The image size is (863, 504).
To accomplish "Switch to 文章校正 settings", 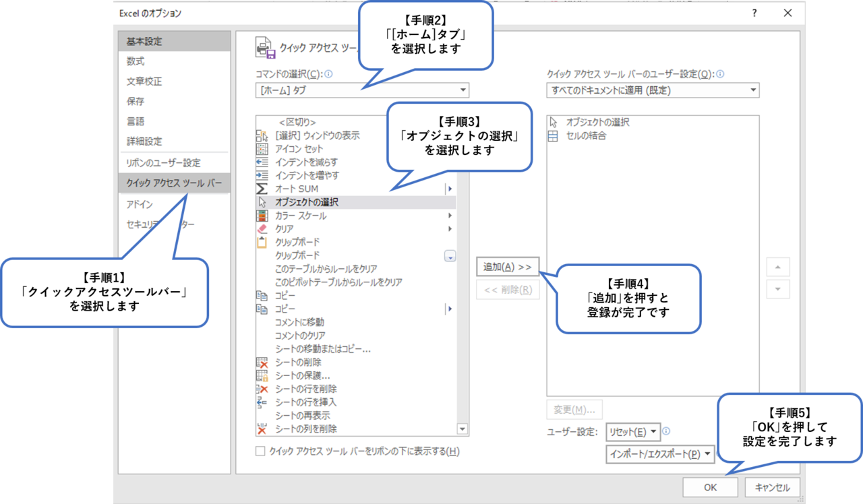I will (x=174, y=82).
